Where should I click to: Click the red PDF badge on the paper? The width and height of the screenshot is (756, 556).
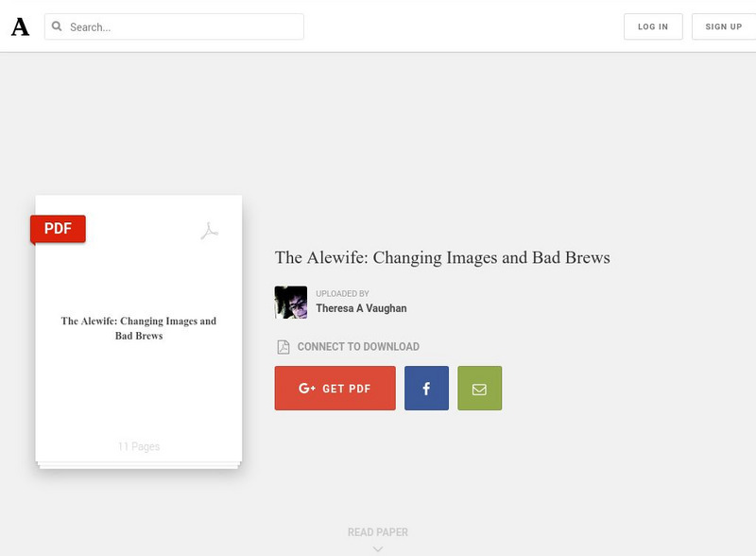pyautogui.click(x=59, y=227)
